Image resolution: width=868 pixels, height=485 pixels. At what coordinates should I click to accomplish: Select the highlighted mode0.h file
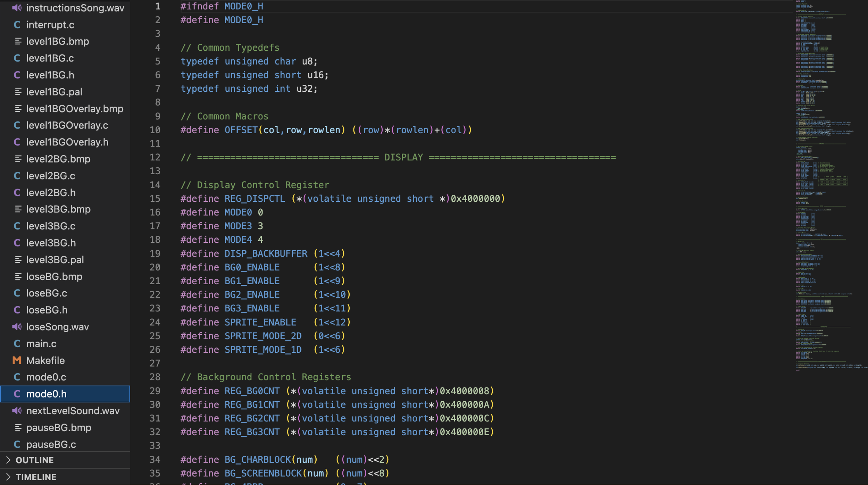pyautogui.click(x=47, y=394)
